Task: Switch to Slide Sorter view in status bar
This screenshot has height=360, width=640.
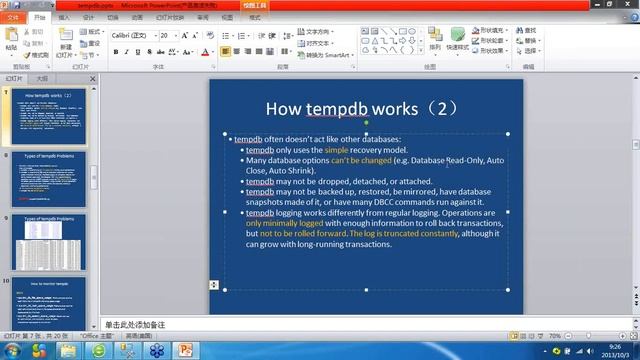Action: click(x=523, y=336)
